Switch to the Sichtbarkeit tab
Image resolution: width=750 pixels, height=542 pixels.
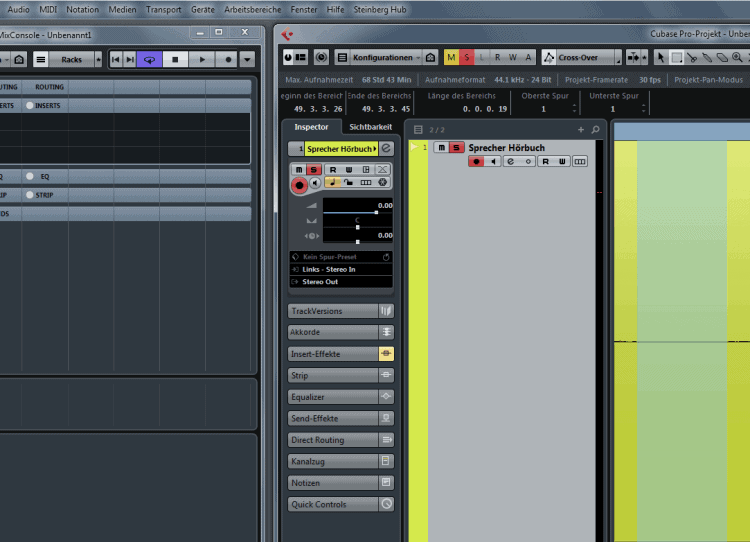coord(370,127)
